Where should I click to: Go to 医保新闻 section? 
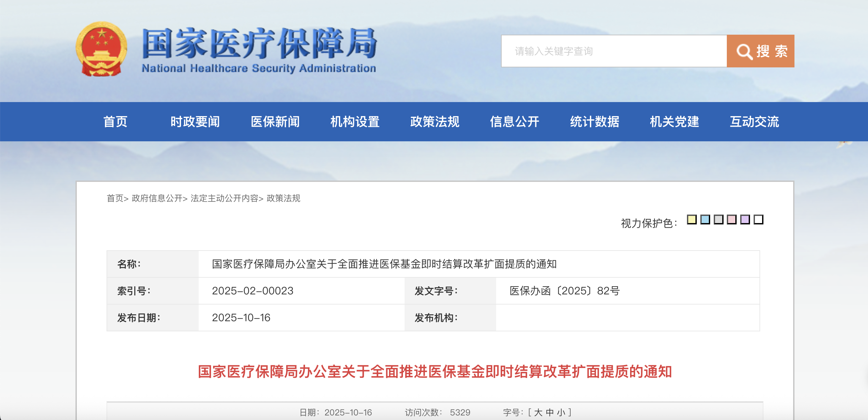(x=275, y=122)
